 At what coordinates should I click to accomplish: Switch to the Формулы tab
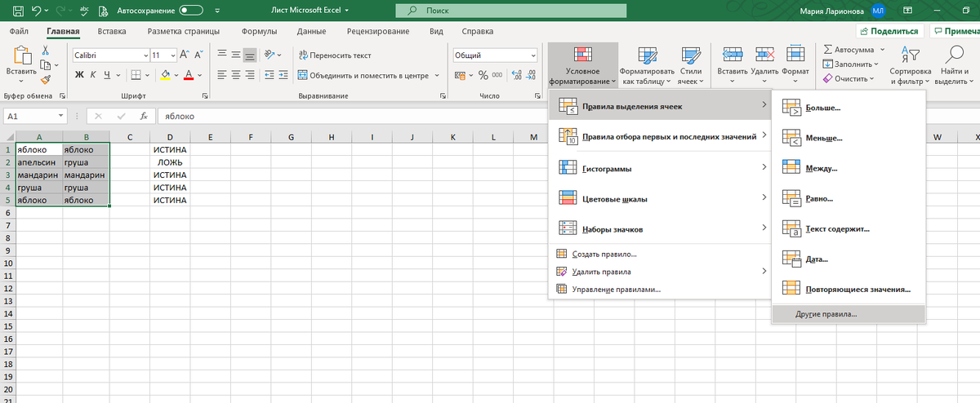pyautogui.click(x=261, y=31)
